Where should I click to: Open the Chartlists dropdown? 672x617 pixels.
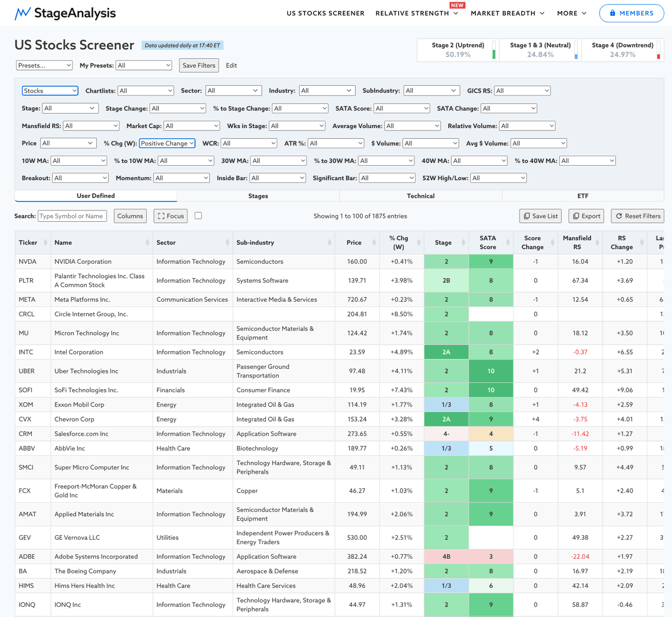[146, 91]
